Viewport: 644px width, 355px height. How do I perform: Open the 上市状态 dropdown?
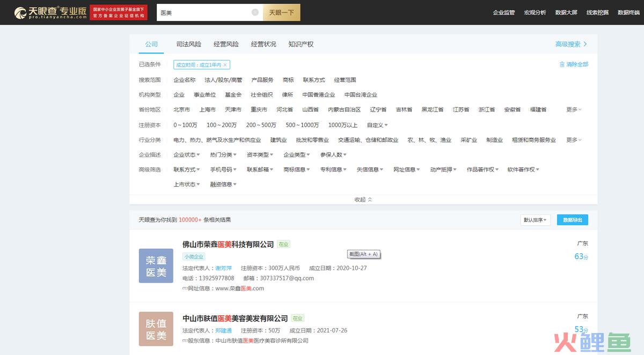pos(186,184)
